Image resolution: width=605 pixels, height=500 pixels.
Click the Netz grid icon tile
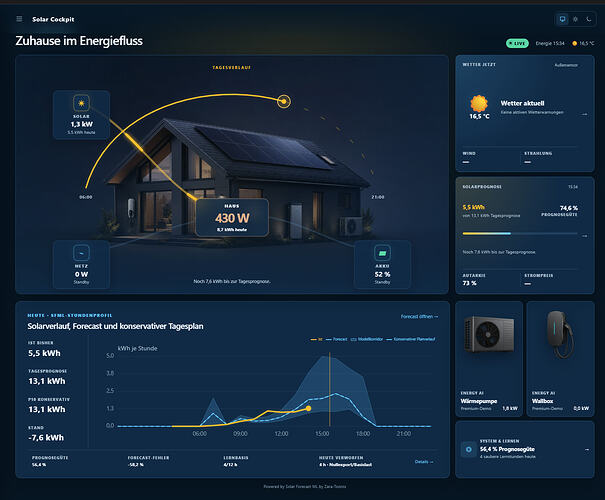tap(81, 253)
